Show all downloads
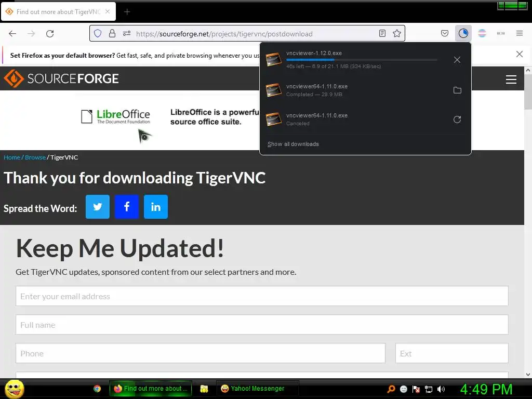The image size is (532, 399). pos(293,144)
